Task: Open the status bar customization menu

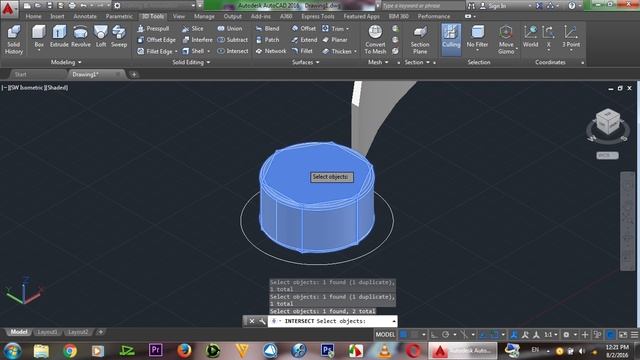Action: coord(634,335)
